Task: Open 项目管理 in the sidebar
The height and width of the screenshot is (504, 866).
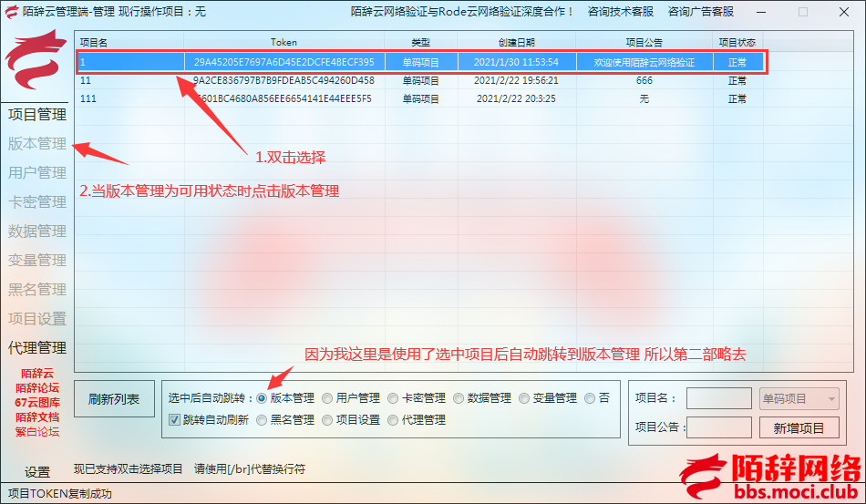Action: [37, 114]
